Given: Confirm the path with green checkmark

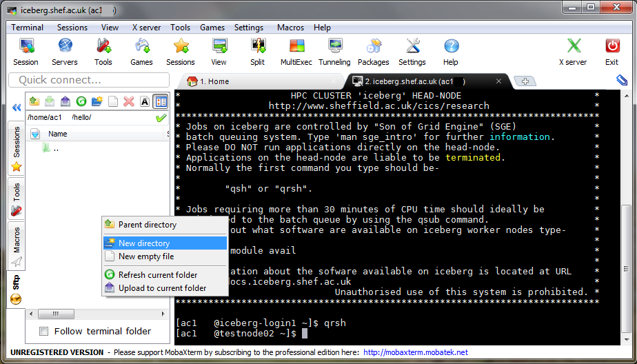Looking at the screenshot, I should click(x=161, y=118).
